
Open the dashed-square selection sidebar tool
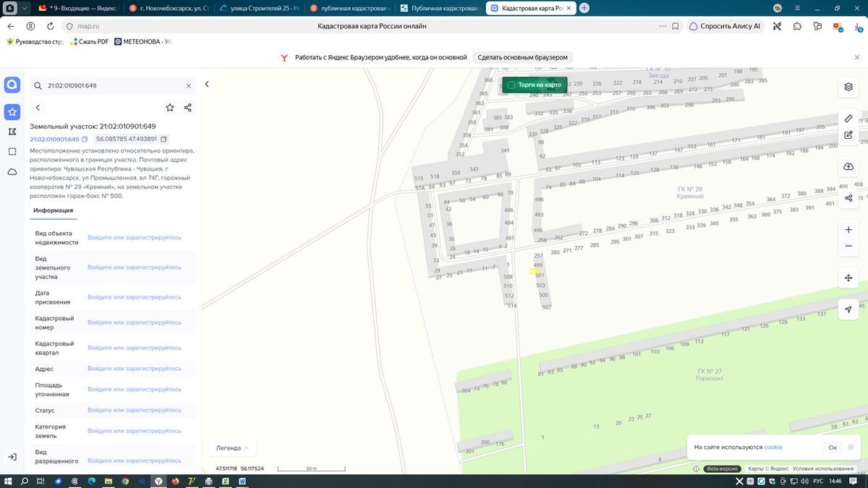[x=12, y=152]
